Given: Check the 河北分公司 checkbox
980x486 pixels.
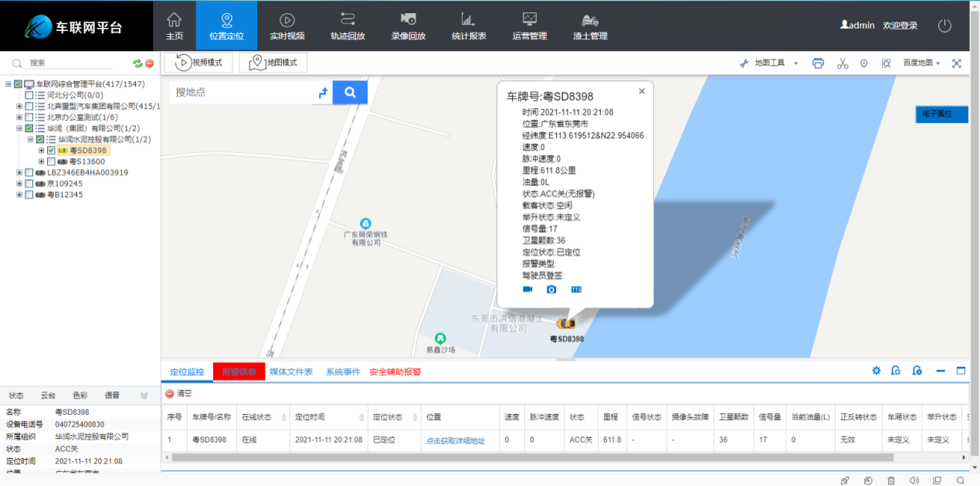Looking at the screenshot, I should click(x=29, y=95).
